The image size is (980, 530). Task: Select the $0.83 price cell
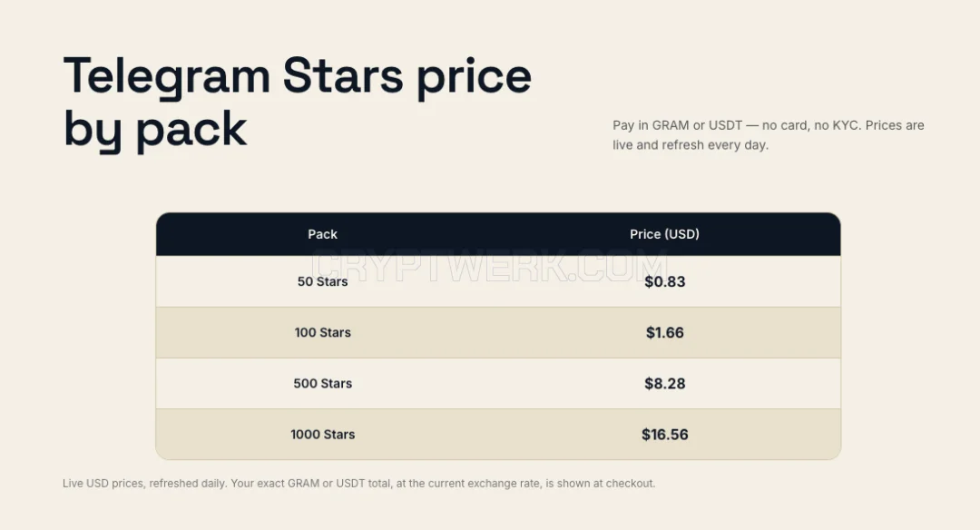(665, 282)
